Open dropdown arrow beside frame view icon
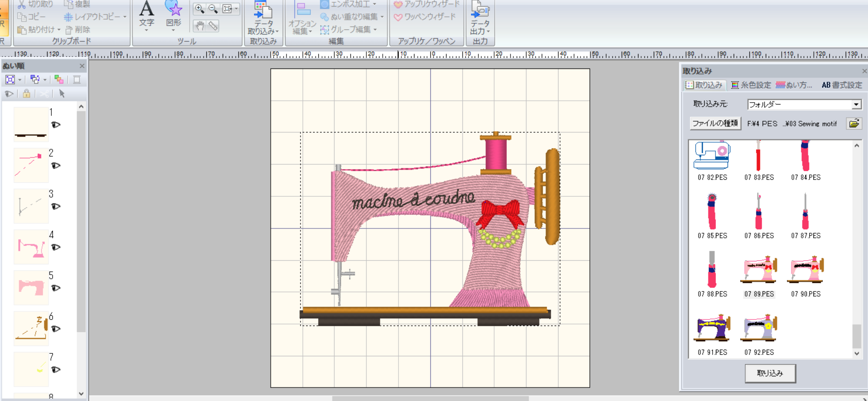The width and height of the screenshot is (868, 401). (20, 80)
